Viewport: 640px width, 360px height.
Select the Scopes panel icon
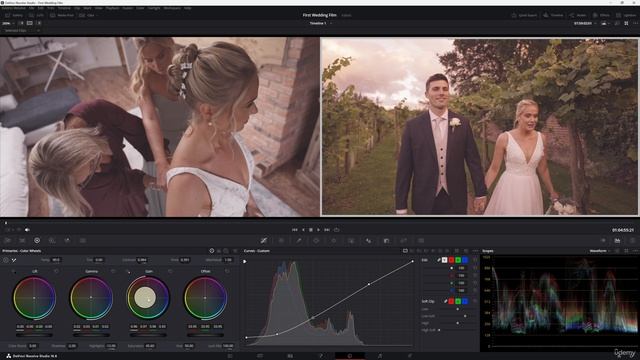pyautogui.click(x=617, y=240)
